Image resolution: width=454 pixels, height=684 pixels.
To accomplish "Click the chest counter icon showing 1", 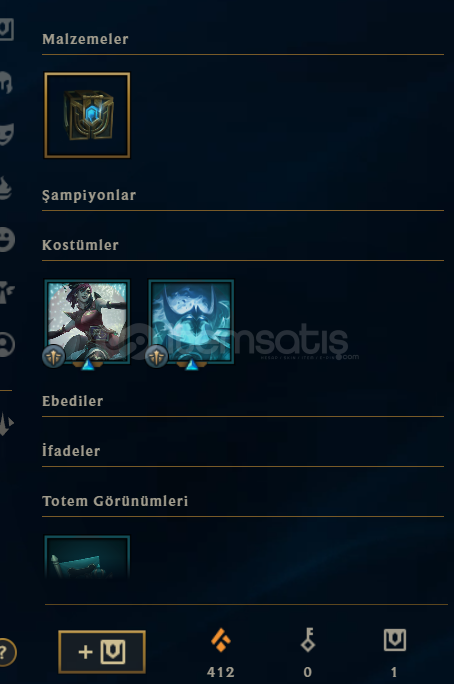I will click(x=395, y=640).
